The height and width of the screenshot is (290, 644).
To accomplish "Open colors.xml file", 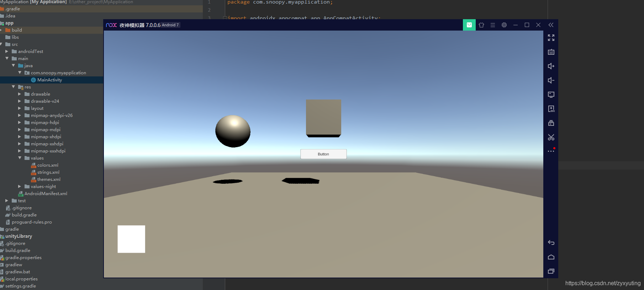I will pyautogui.click(x=48, y=165).
